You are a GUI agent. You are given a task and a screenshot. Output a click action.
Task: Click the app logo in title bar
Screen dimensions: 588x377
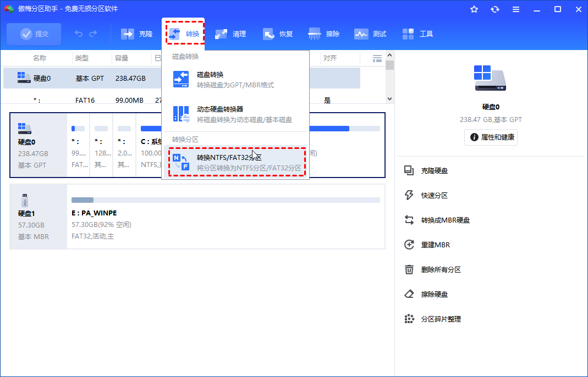pyautogui.click(x=9, y=9)
